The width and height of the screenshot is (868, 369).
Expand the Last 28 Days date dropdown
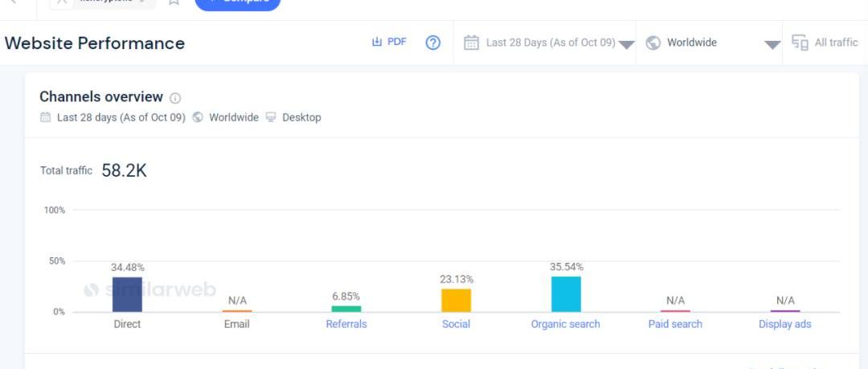(627, 44)
